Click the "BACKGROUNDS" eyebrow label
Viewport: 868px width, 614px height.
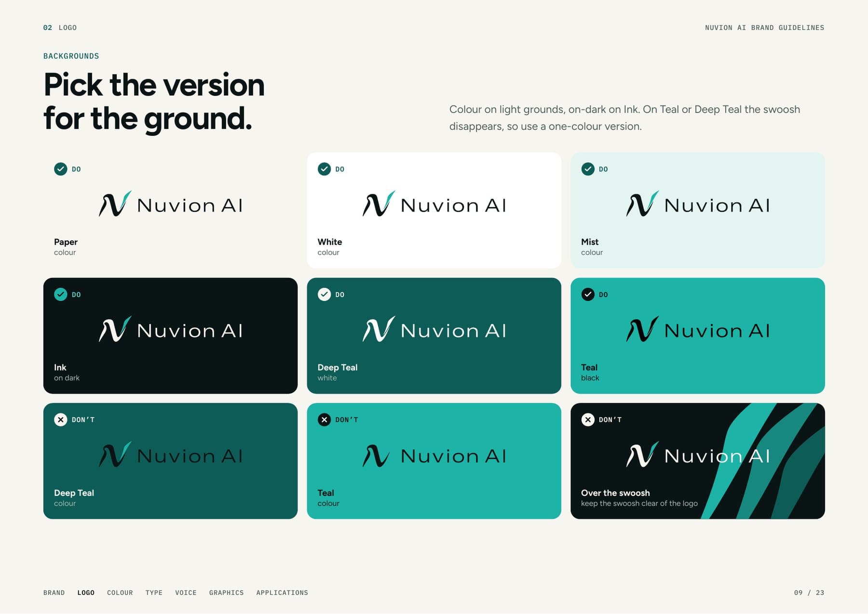[71, 56]
